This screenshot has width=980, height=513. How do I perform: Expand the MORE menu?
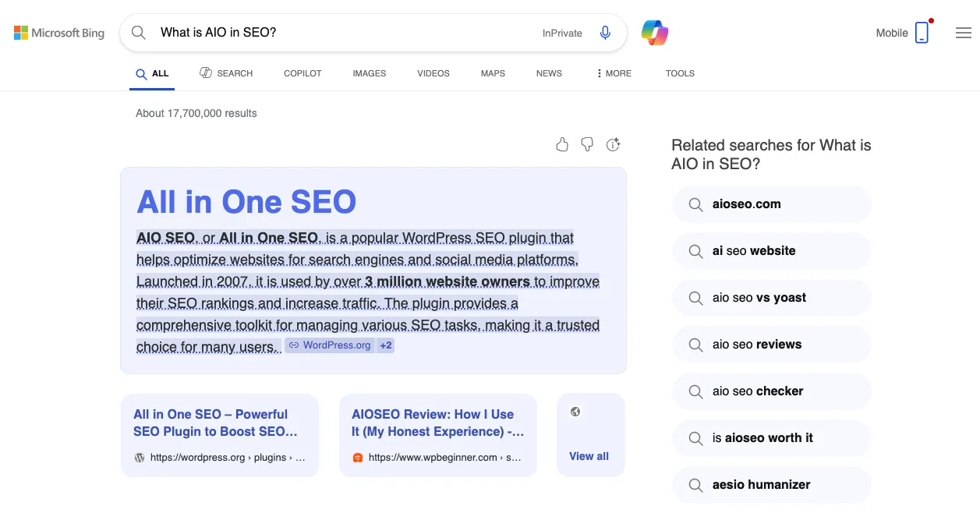tap(614, 73)
